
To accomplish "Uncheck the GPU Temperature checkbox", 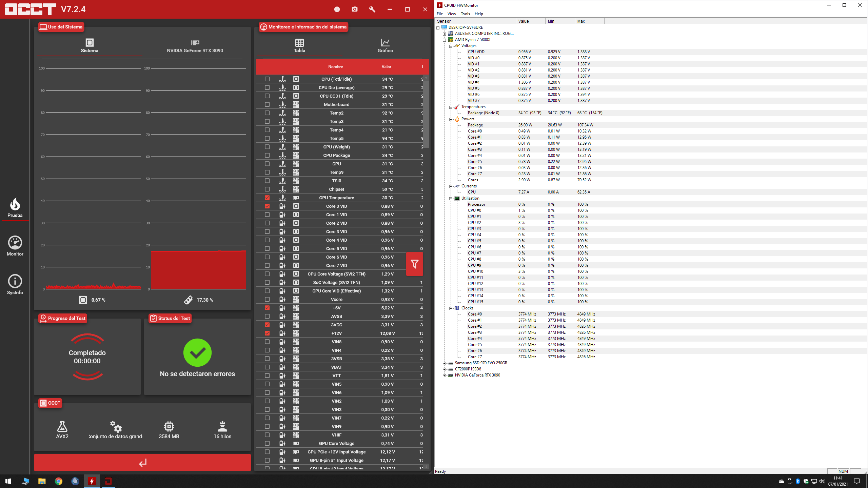I will pos(267,198).
